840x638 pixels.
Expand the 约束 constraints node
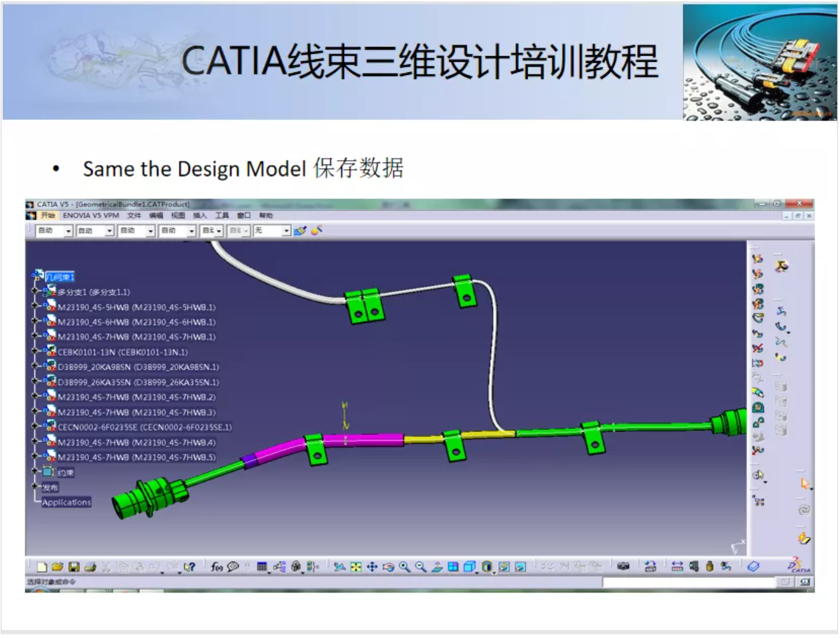click(35, 472)
